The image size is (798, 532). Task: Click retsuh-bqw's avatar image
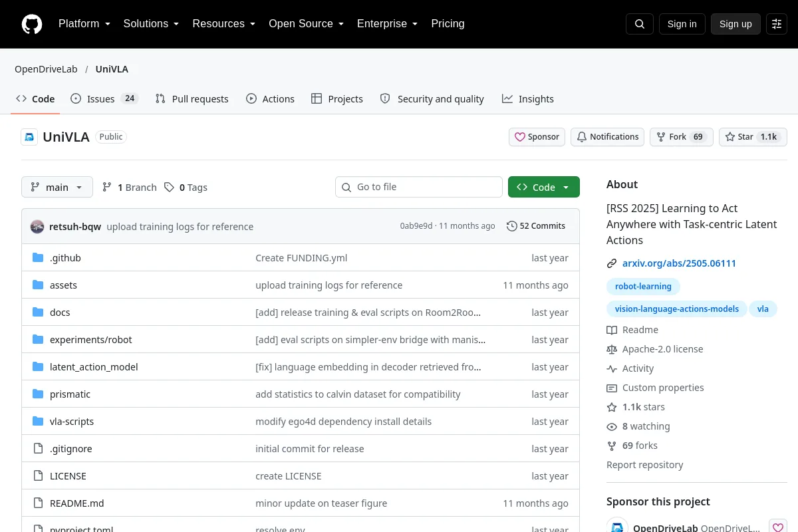37,226
